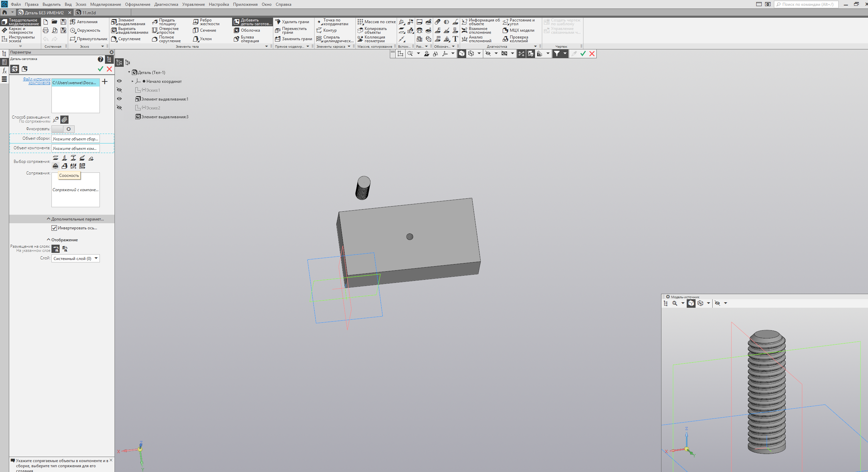868x472 pixels.
Task: Select Элемент выдавливания tool in ribbon
Action: [x=128, y=22]
